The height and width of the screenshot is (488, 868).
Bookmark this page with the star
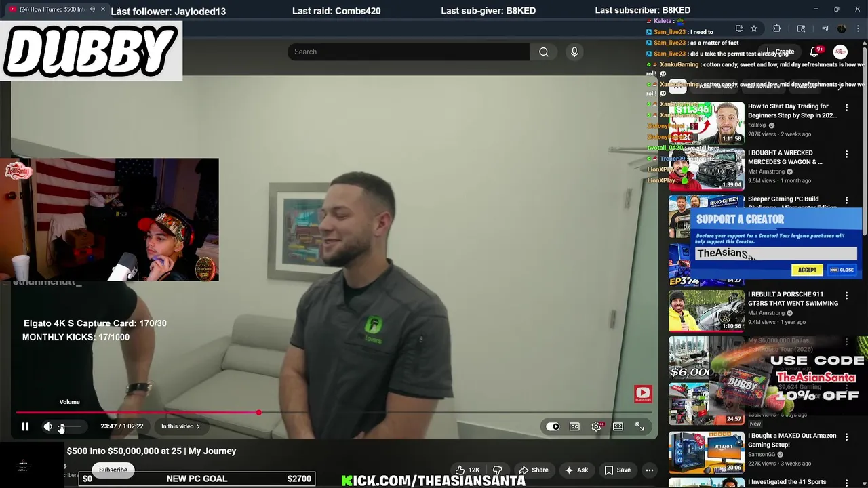[753, 28]
